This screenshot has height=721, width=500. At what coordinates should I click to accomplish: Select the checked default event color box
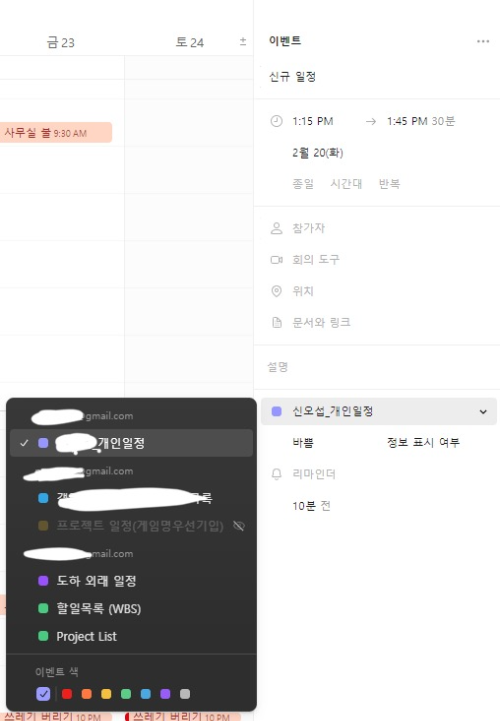click(x=43, y=694)
